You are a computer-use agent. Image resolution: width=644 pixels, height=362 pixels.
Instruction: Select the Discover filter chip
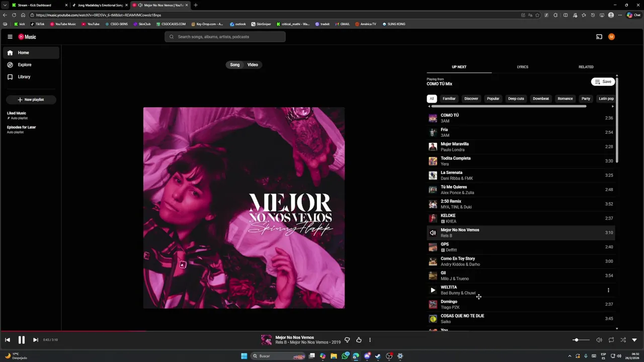[x=471, y=99]
